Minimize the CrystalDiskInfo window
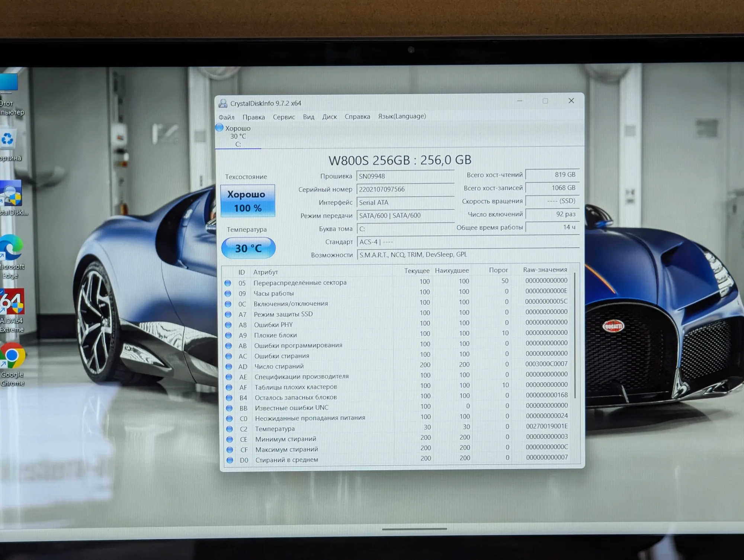Image resolution: width=744 pixels, height=560 pixels. click(x=520, y=101)
